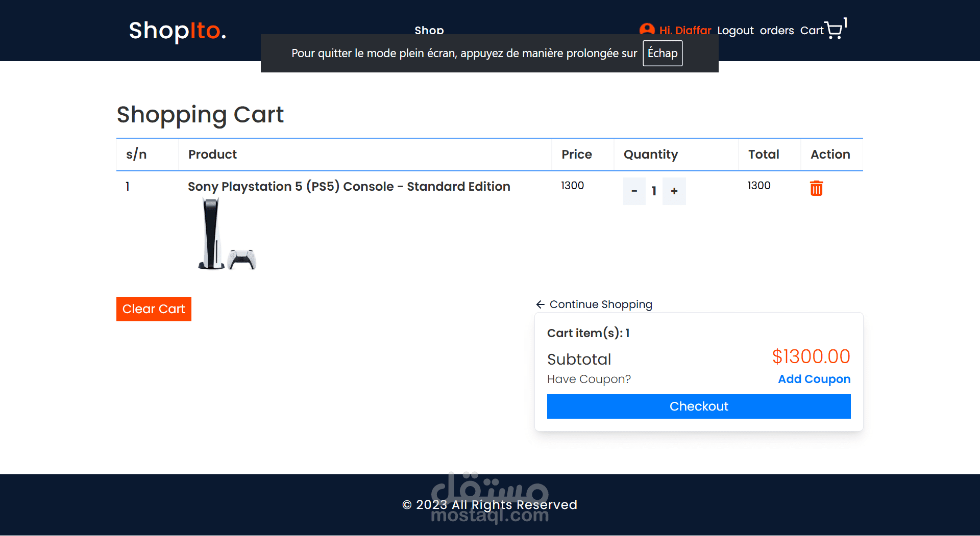This screenshot has width=980, height=536.
Task: Click the Subtotal label
Action: [579, 360]
